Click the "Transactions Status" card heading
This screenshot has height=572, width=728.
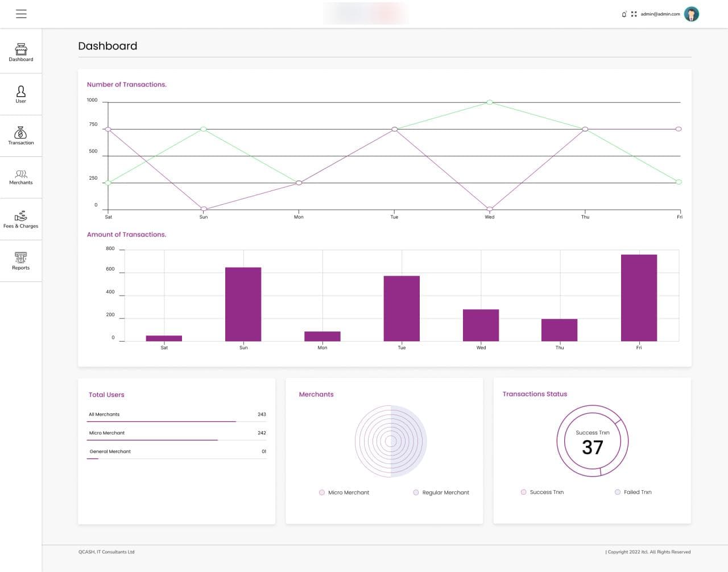tap(535, 394)
